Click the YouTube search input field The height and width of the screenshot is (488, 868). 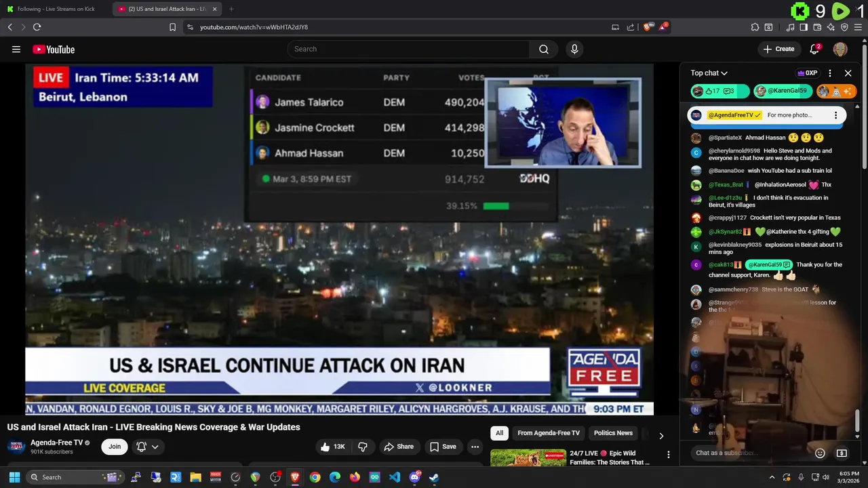pos(408,49)
